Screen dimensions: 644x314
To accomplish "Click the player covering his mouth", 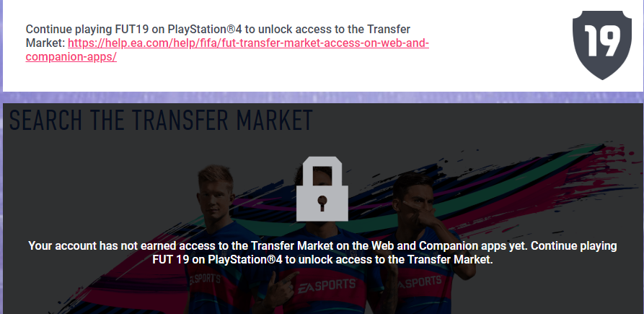I will [x=427, y=243].
